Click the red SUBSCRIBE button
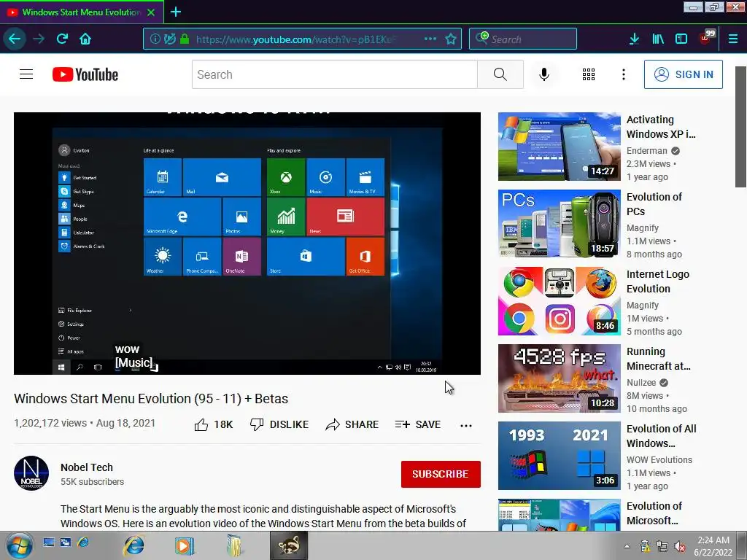 (441, 474)
